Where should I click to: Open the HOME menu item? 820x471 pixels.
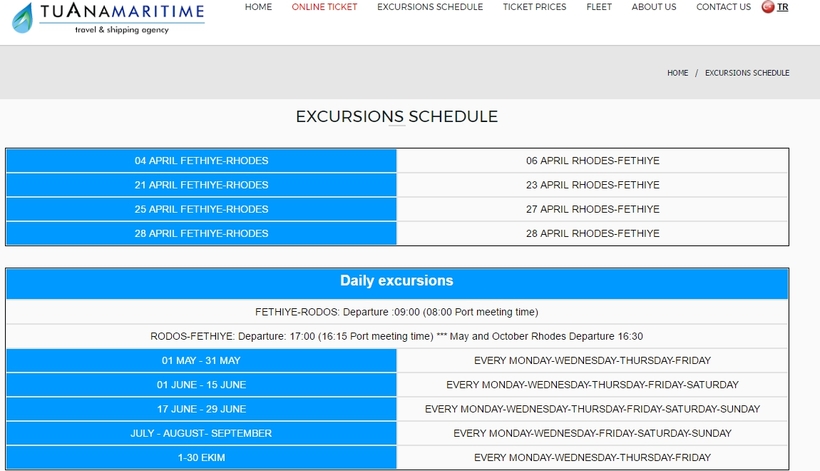258,7
